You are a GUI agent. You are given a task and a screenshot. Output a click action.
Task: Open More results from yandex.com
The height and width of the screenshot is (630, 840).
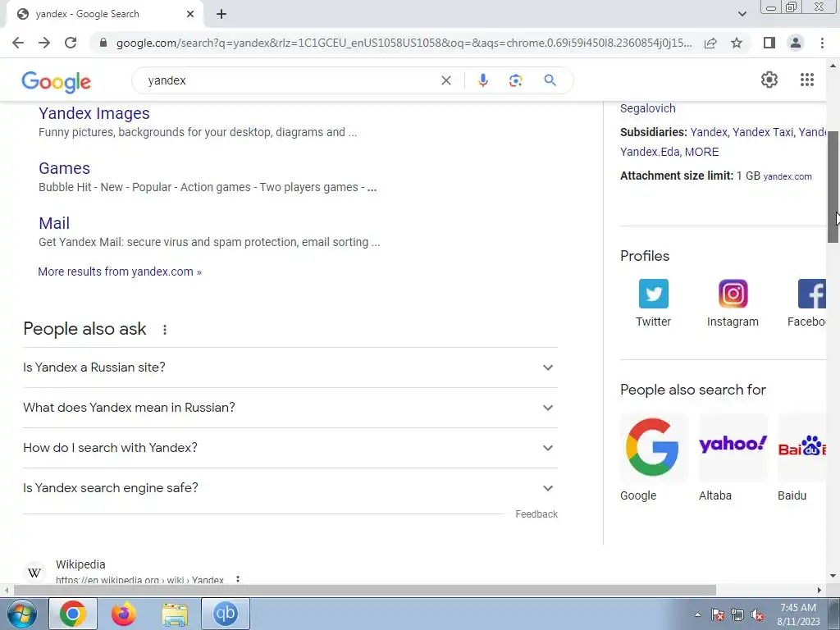point(120,272)
